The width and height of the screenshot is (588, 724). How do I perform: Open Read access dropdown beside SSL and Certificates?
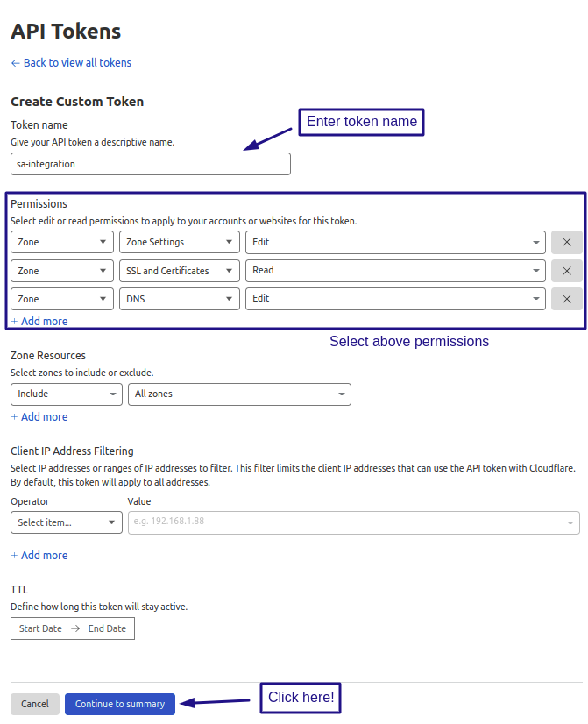click(x=393, y=271)
